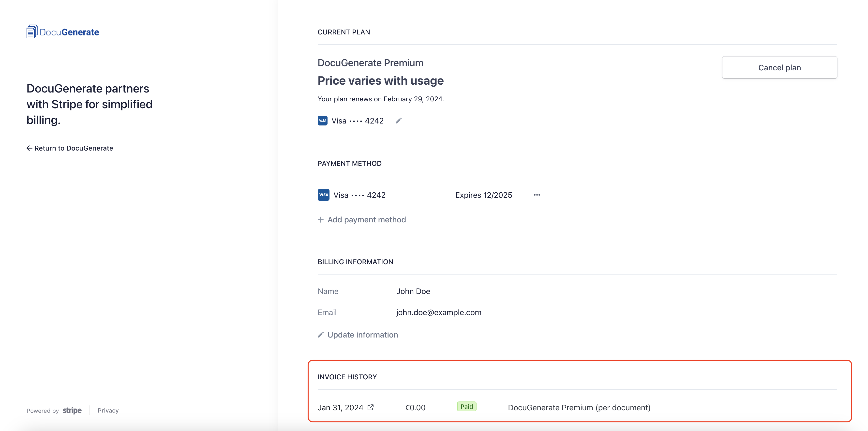This screenshot has height=431, width=868.
Task: Click the Cancel plan button
Action: [x=779, y=67]
